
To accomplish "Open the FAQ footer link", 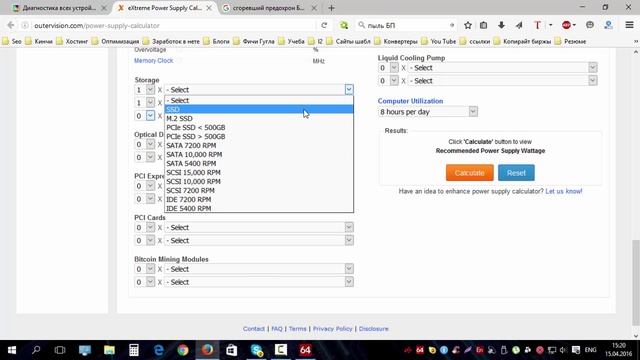I will pyautogui.click(x=277, y=329).
